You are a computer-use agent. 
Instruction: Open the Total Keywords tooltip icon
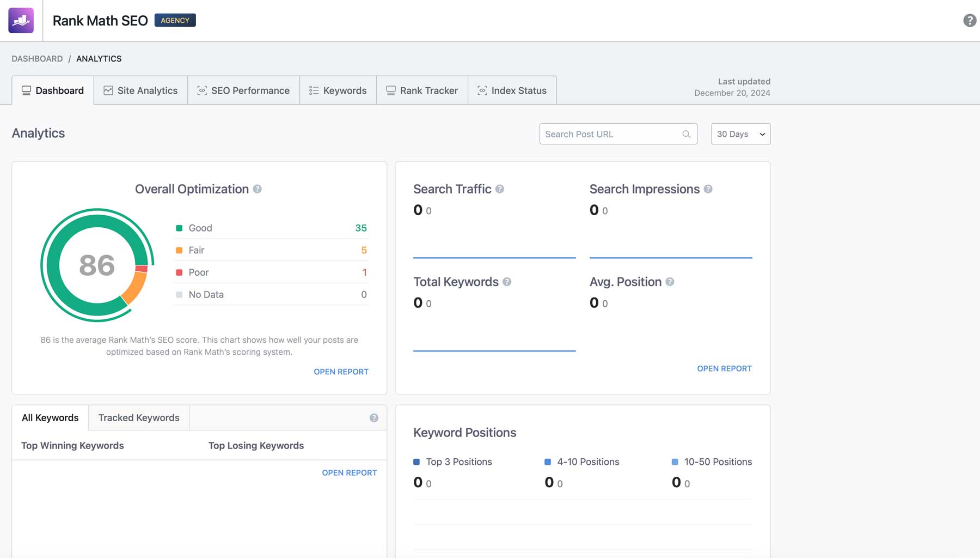pos(507,282)
